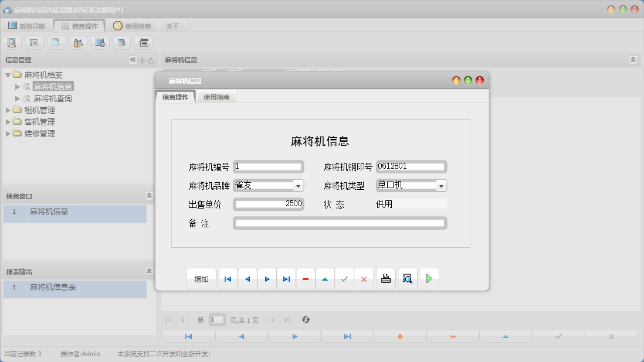Cancel editing with the red X icon

click(364, 278)
